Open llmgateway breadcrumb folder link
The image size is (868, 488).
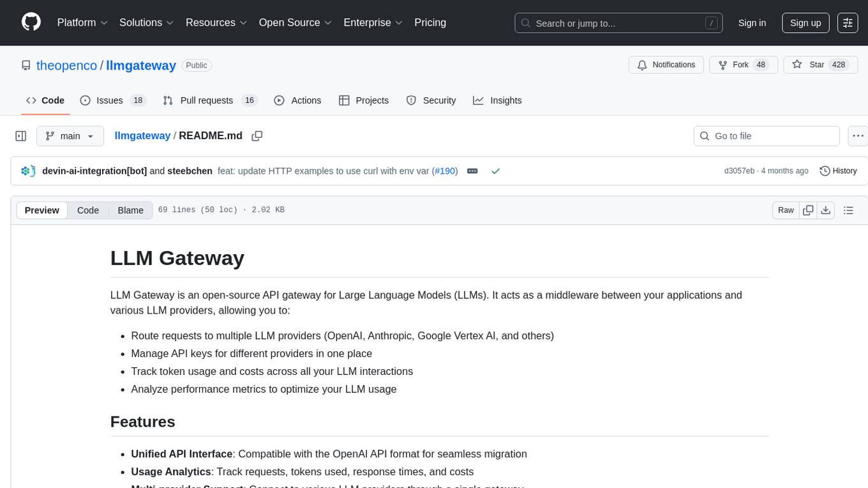(x=142, y=135)
